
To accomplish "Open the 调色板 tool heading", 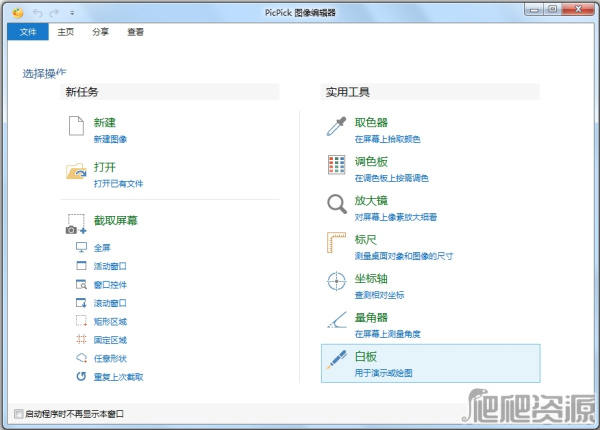I will click(371, 161).
